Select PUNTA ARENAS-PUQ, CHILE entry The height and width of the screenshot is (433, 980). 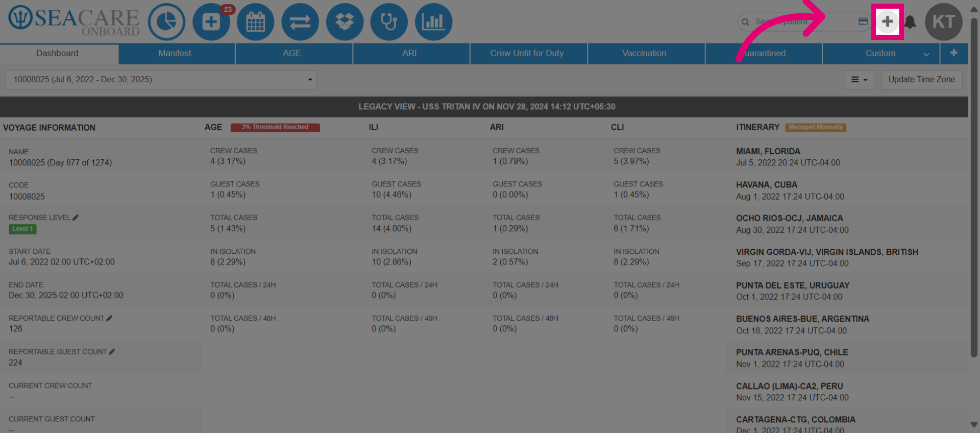pos(847,357)
